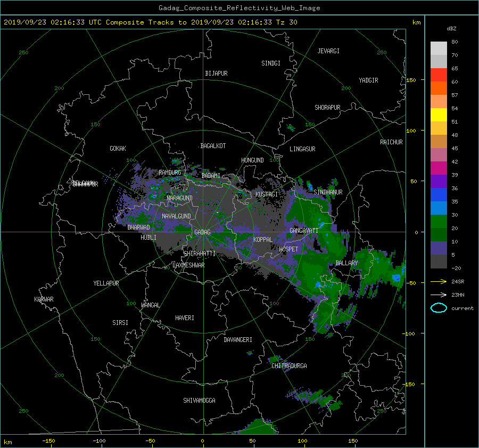Pick the bright yellow 51-54 dBZ swatch

click(x=439, y=115)
